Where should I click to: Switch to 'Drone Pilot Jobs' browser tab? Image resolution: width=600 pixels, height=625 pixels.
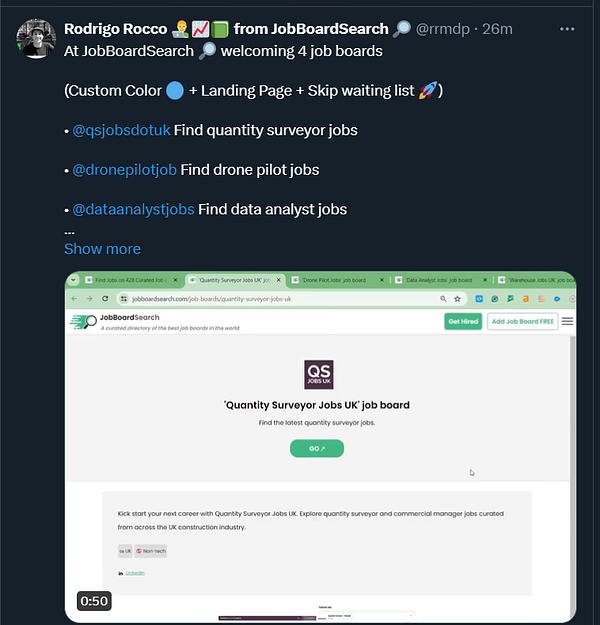point(336,280)
